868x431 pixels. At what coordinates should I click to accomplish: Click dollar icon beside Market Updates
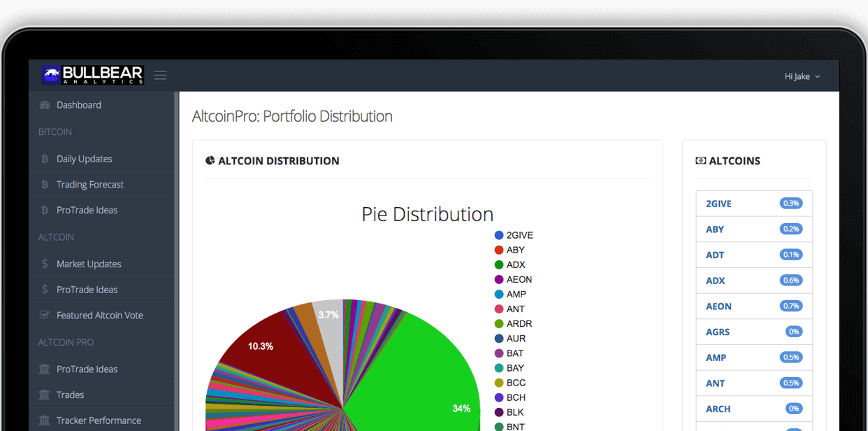click(x=45, y=264)
